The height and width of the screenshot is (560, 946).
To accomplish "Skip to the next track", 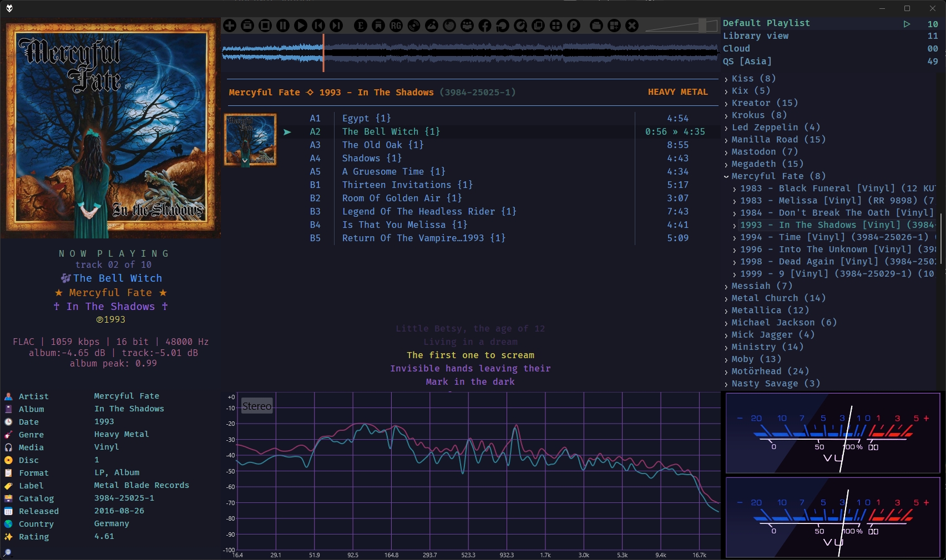I will pyautogui.click(x=336, y=26).
